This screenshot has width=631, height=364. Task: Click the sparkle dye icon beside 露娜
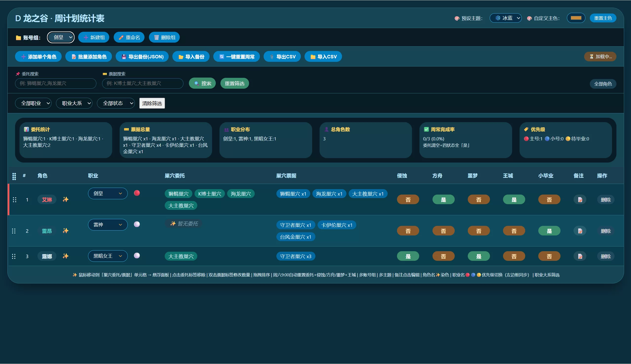[66, 256]
